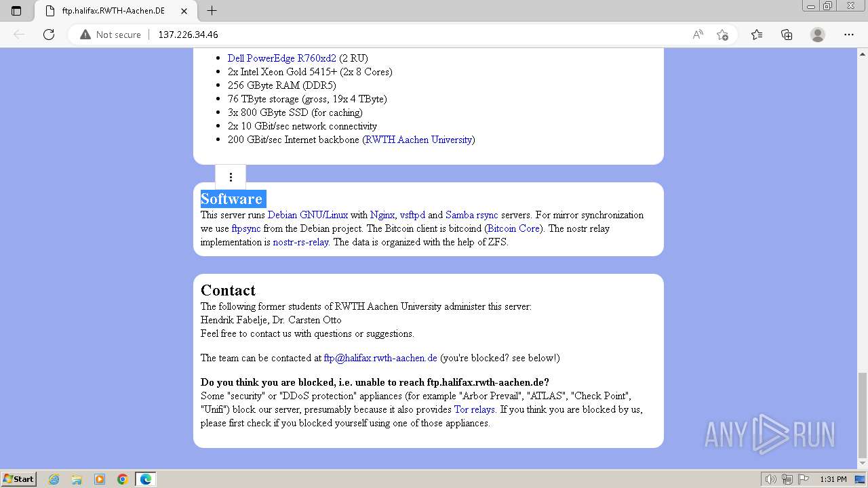
Task: Follow the Nginx link
Action: [x=382, y=215]
